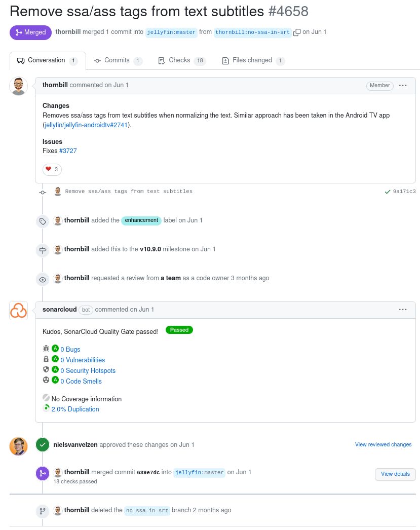Click the SonarCloud logo avatar
This screenshot has width=420, height=530.
(x=18, y=310)
